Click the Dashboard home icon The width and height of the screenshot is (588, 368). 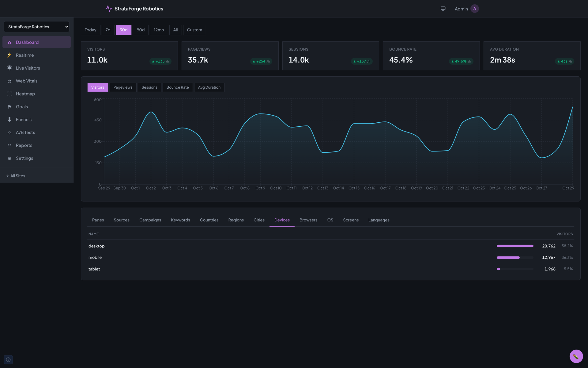[9, 42]
